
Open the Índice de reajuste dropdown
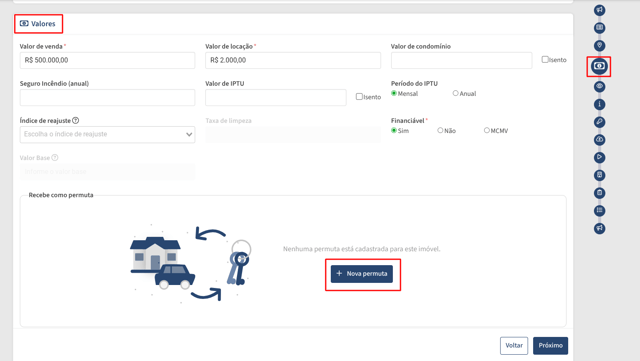coord(107,134)
